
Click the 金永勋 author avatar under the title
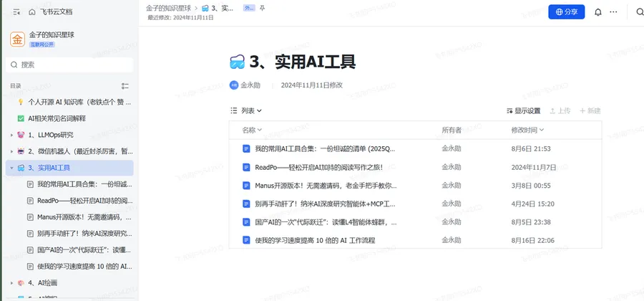tap(233, 85)
